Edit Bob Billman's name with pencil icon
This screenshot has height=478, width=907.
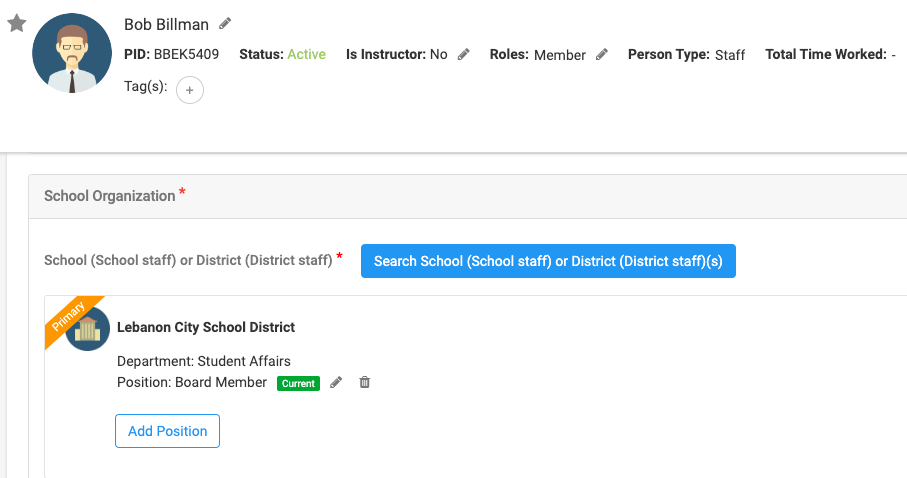225,24
